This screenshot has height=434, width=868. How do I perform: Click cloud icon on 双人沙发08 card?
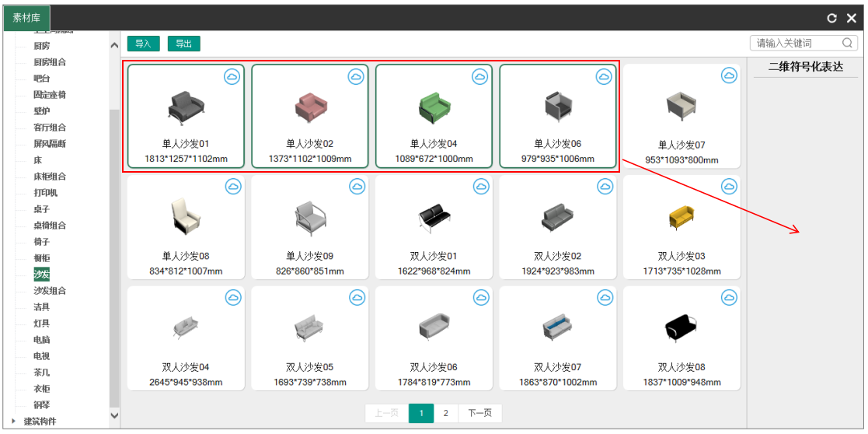(x=730, y=298)
